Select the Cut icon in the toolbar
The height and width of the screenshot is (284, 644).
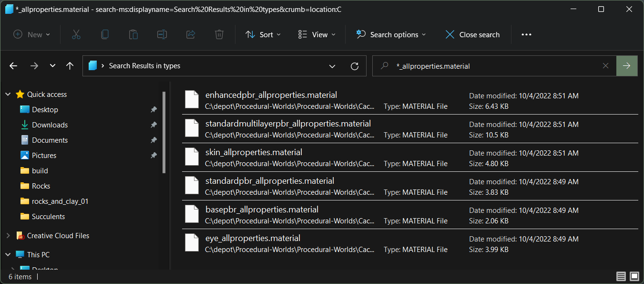[76, 34]
